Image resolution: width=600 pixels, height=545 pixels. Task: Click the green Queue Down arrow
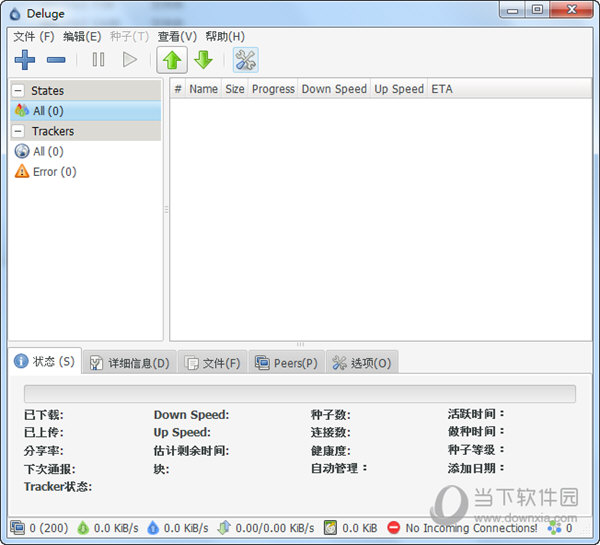[x=203, y=60]
